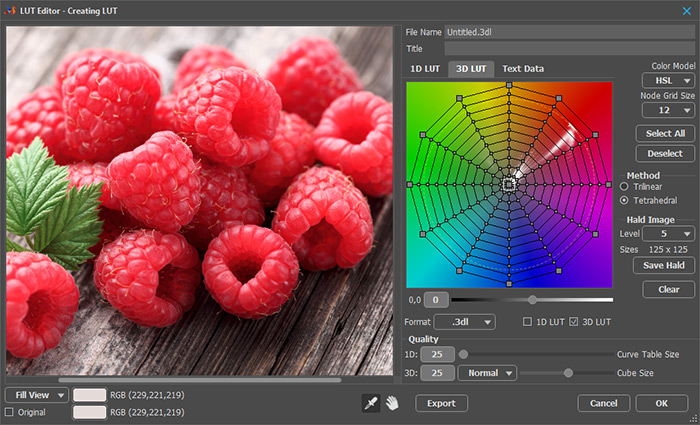The width and height of the screenshot is (700, 425).
Task: Click the 1D quality value field
Action: pyautogui.click(x=437, y=354)
